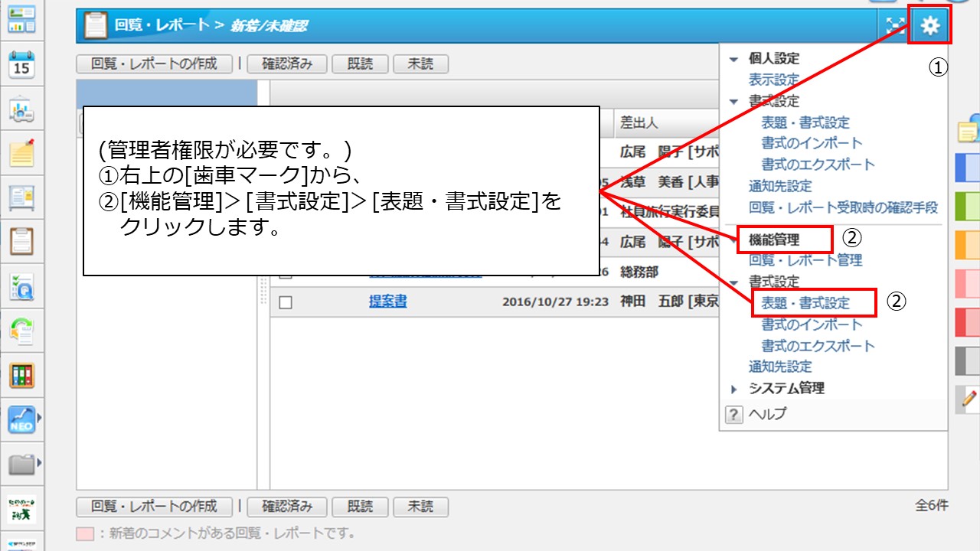
Task: Click 回覧・レポートの作成 button above the list
Action: pos(154,64)
